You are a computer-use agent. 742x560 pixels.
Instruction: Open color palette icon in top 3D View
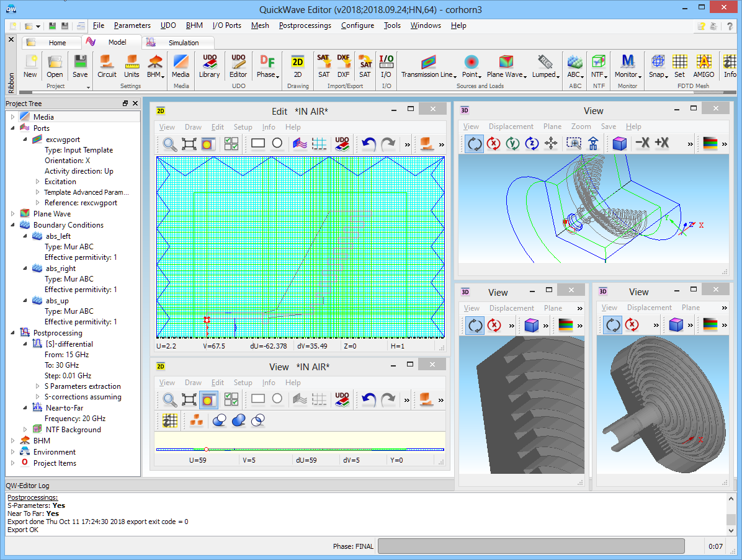(710, 143)
